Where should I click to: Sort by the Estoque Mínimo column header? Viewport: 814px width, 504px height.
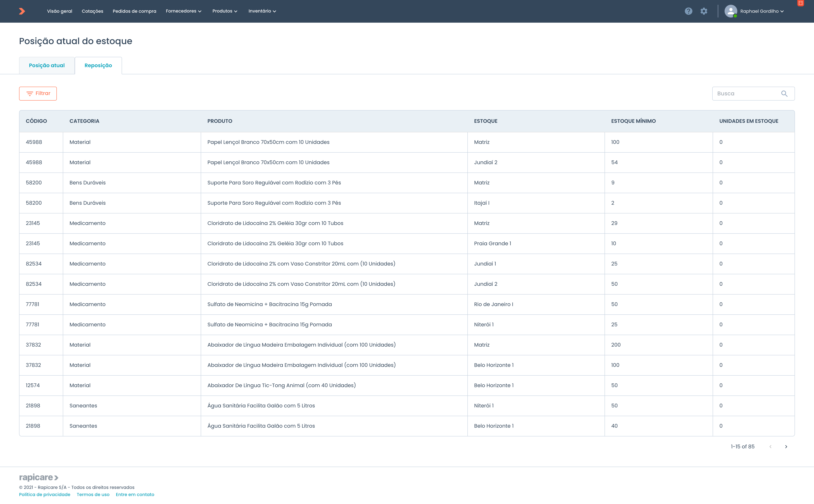[x=633, y=121]
